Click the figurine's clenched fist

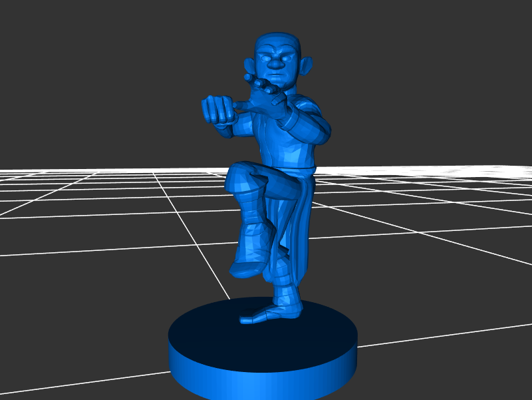tap(219, 110)
